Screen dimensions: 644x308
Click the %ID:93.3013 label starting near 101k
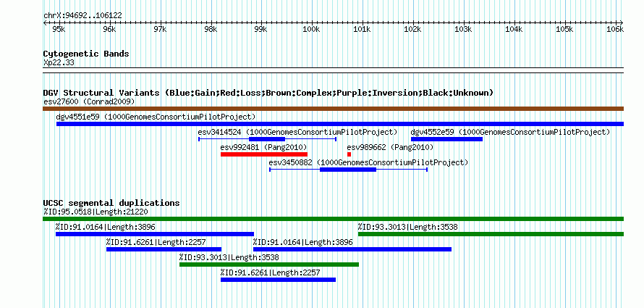408,227
